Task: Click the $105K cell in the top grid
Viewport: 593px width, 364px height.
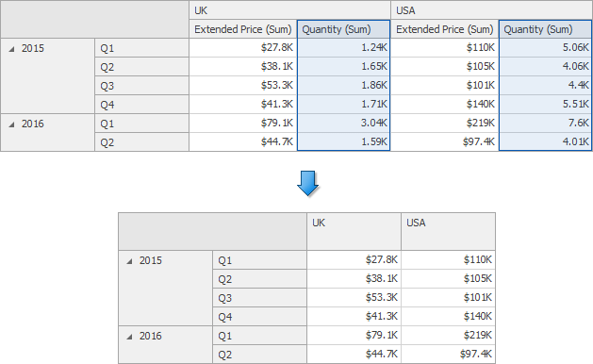Action: point(445,67)
